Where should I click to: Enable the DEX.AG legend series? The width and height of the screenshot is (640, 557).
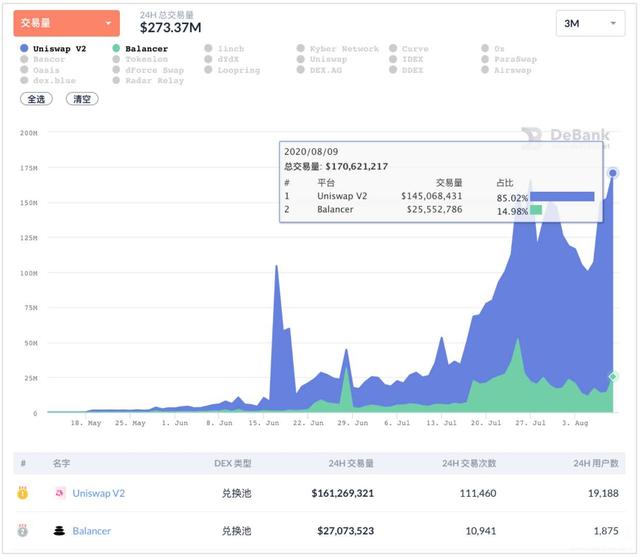(x=320, y=70)
